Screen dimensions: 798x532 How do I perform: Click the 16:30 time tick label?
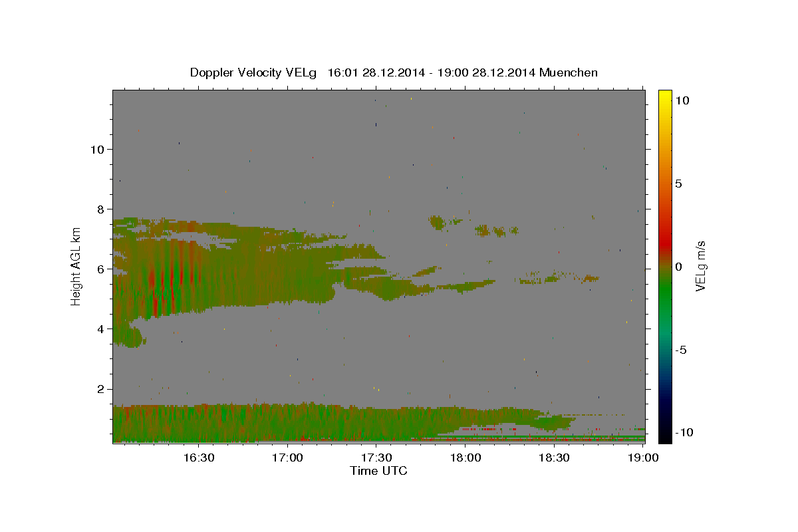(198, 458)
